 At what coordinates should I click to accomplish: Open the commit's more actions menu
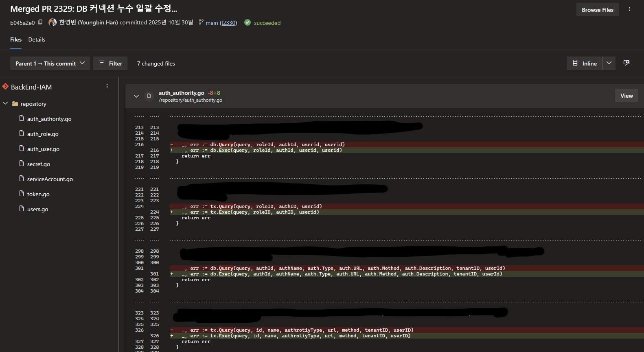point(629,9)
